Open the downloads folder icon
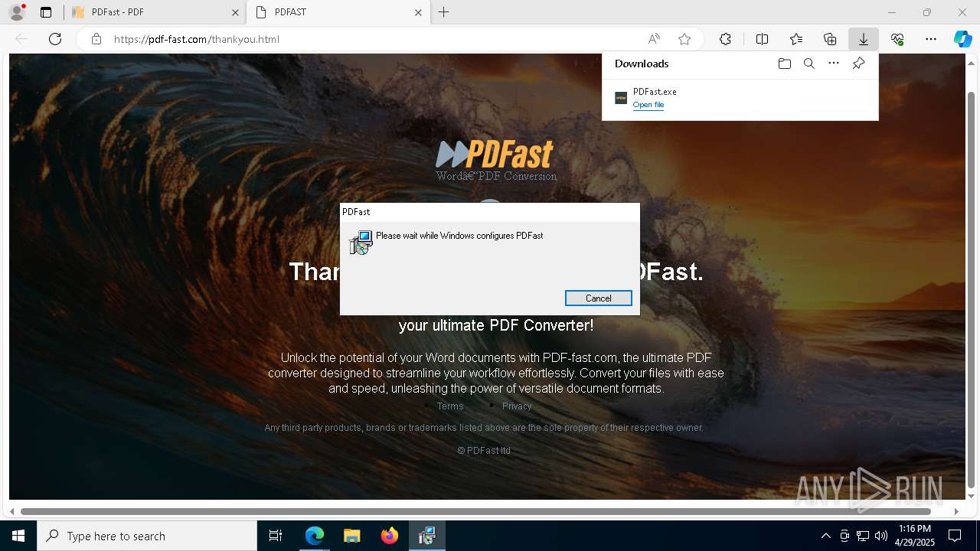 (784, 64)
